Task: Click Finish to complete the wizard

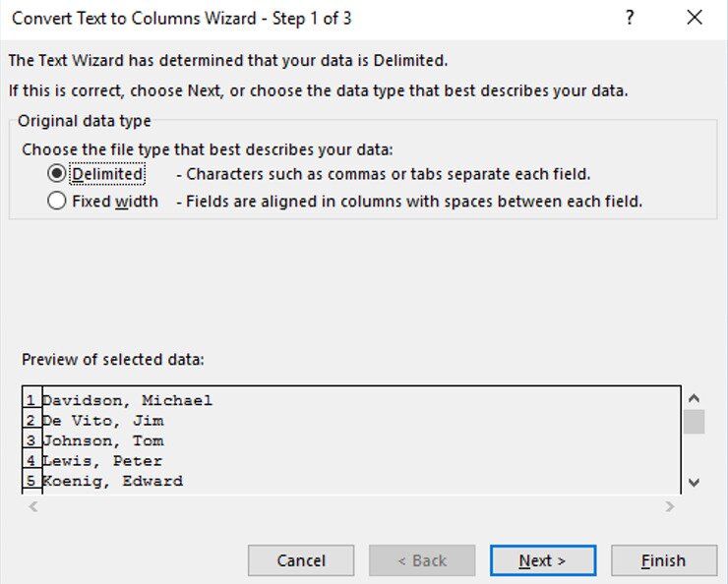Action: click(663, 560)
